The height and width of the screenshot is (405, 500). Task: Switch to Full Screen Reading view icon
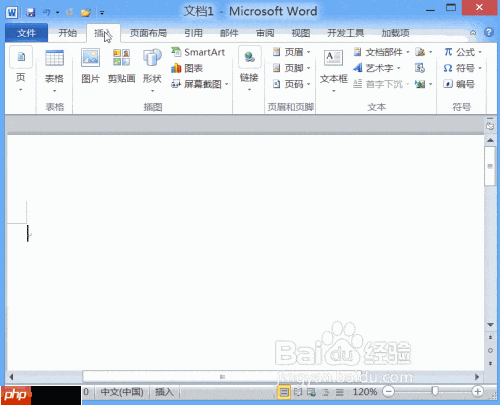pos(298,392)
